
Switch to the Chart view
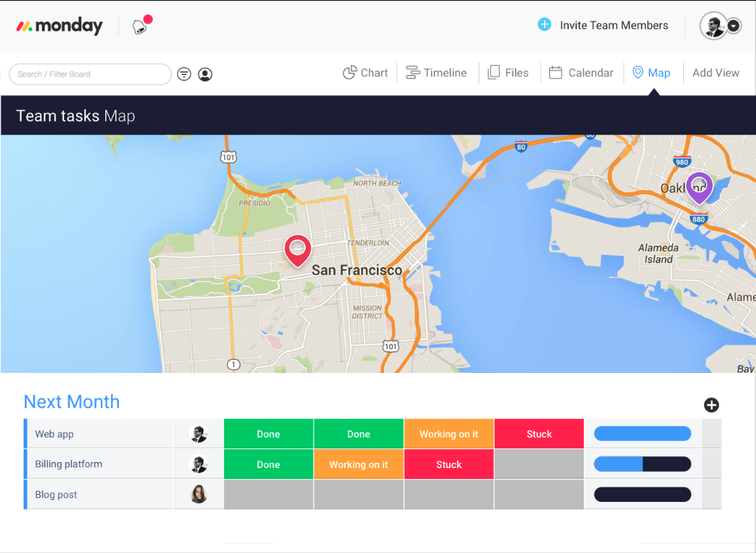click(x=365, y=73)
